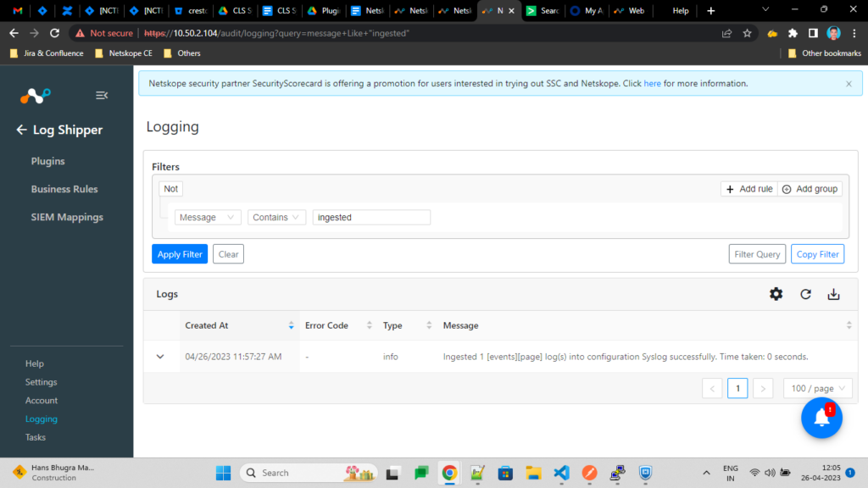The image size is (868, 488).
Task: Toggle Chrome side panel icon
Action: (x=813, y=33)
